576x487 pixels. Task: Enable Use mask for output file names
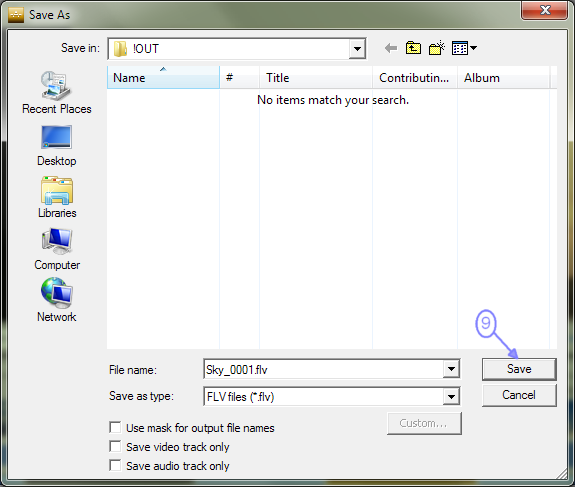coord(115,428)
